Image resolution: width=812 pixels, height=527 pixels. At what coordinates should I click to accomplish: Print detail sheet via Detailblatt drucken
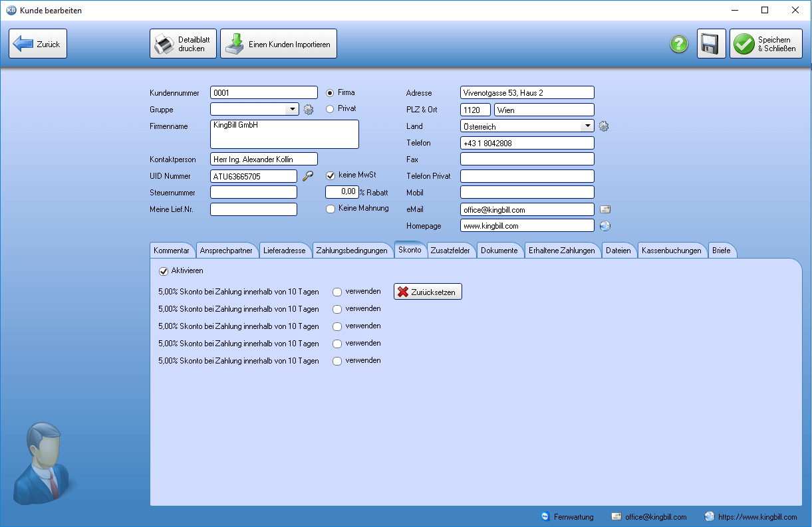point(183,44)
